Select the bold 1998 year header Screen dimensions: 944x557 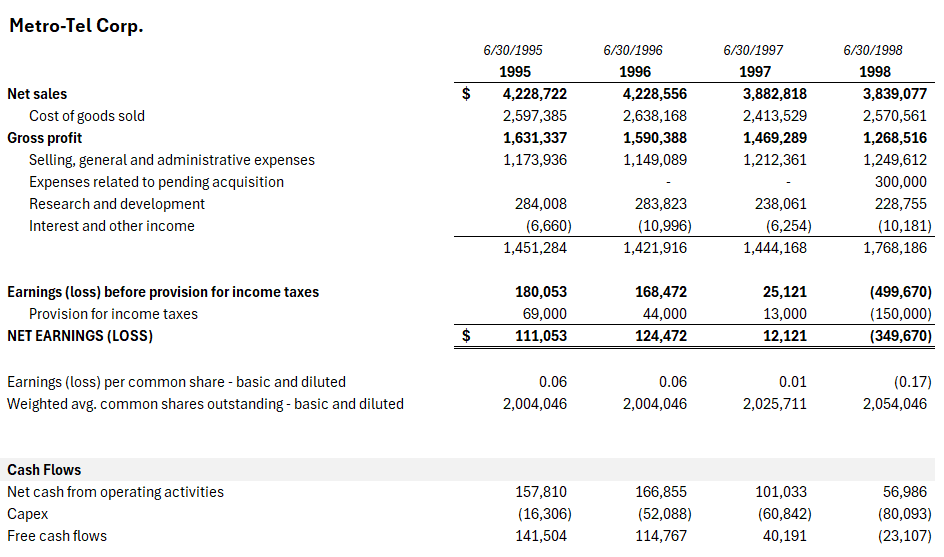tap(875, 72)
